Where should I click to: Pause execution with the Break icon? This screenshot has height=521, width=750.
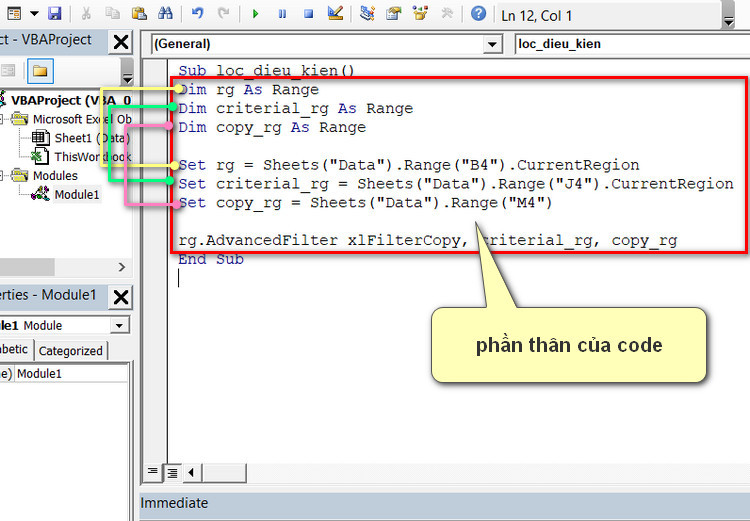(x=282, y=14)
